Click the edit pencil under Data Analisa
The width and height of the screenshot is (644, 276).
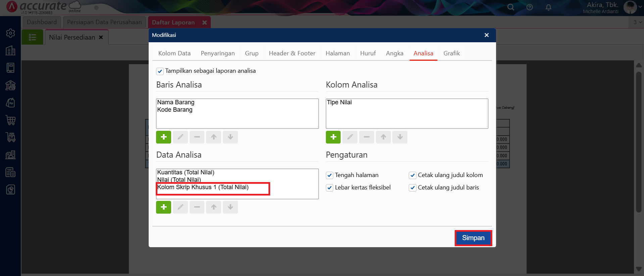tap(180, 207)
